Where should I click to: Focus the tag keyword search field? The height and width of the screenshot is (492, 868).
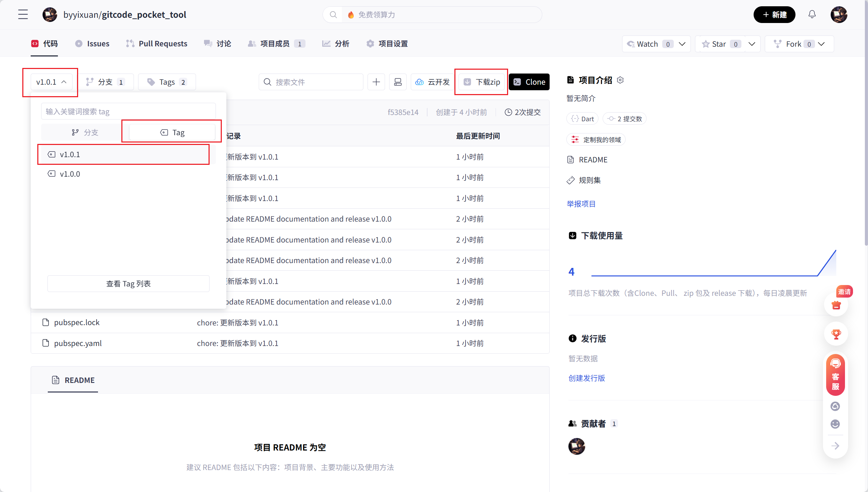click(128, 112)
